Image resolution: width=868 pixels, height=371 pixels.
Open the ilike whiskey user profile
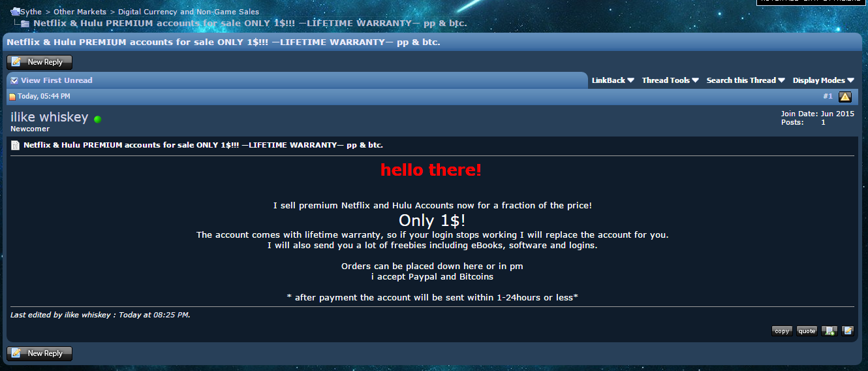[x=49, y=117]
